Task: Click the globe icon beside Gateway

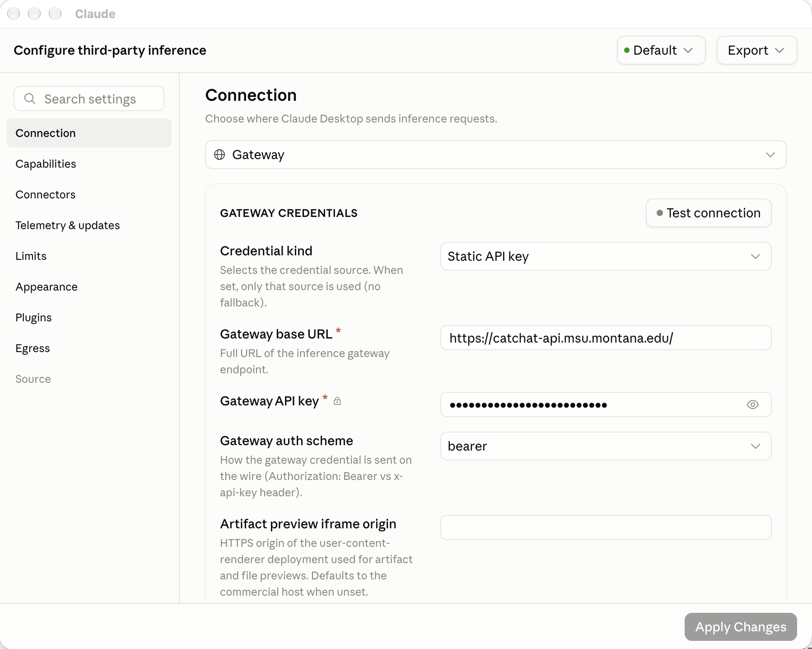Action: 219,155
